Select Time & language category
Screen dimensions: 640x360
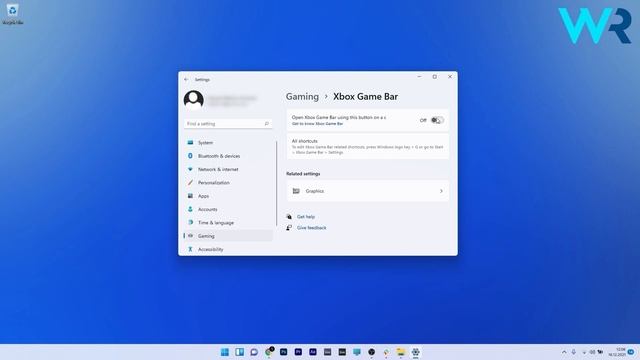tap(228, 222)
